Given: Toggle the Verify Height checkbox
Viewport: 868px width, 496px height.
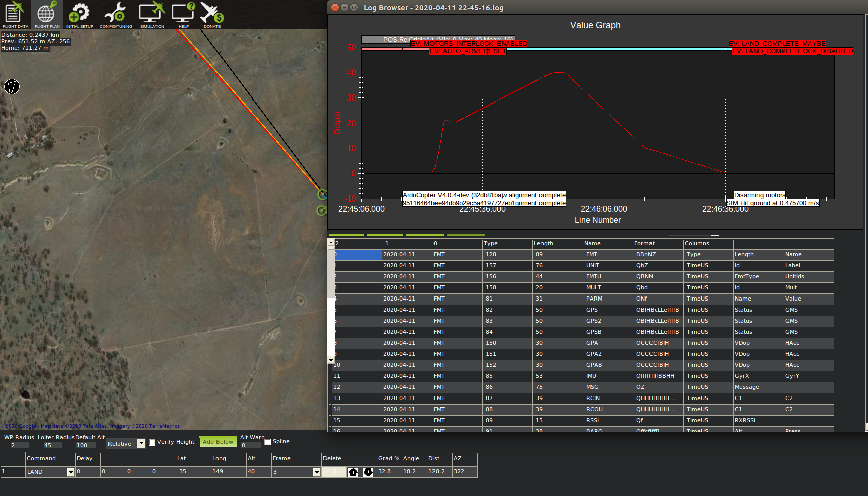Looking at the screenshot, I should tap(152, 442).
